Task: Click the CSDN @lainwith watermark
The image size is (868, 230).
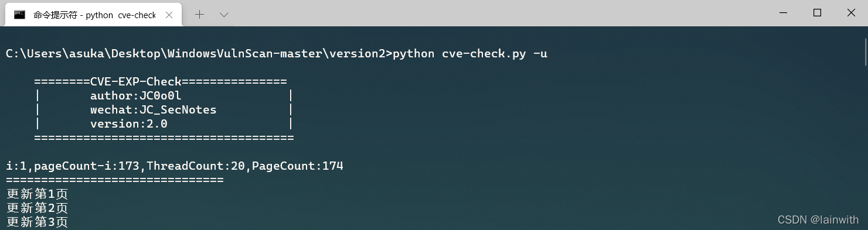Action: click(x=818, y=220)
